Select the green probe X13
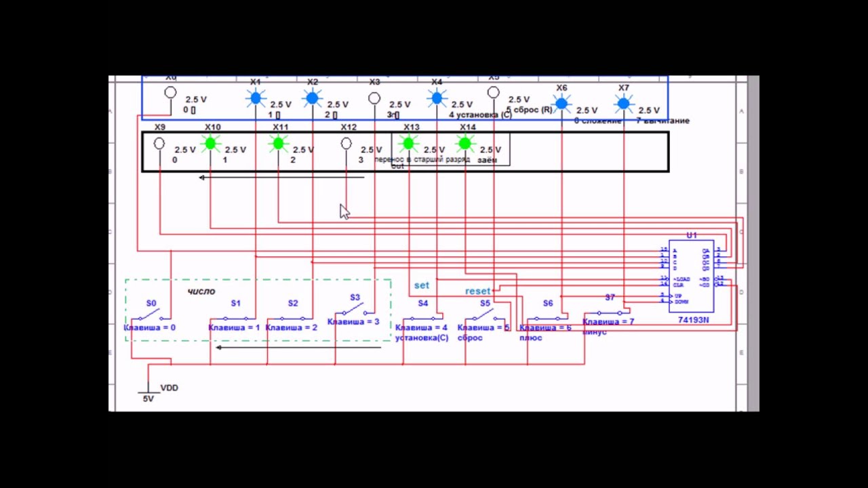868x488 pixels. [408, 143]
